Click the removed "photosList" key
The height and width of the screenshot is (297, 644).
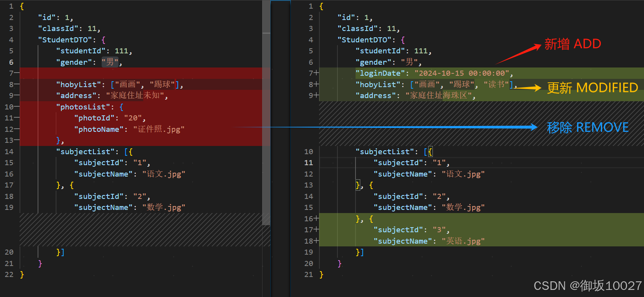[83, 107]
